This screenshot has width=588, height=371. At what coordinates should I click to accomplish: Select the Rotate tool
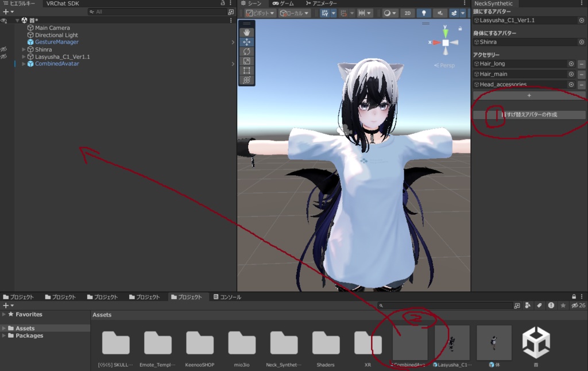coord(246,51)
